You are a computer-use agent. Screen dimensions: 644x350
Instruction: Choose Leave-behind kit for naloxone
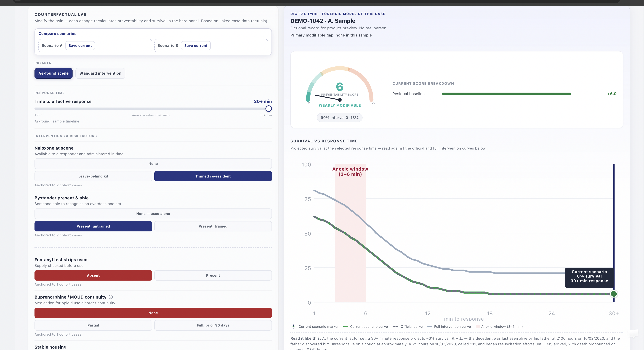(93, 176)
